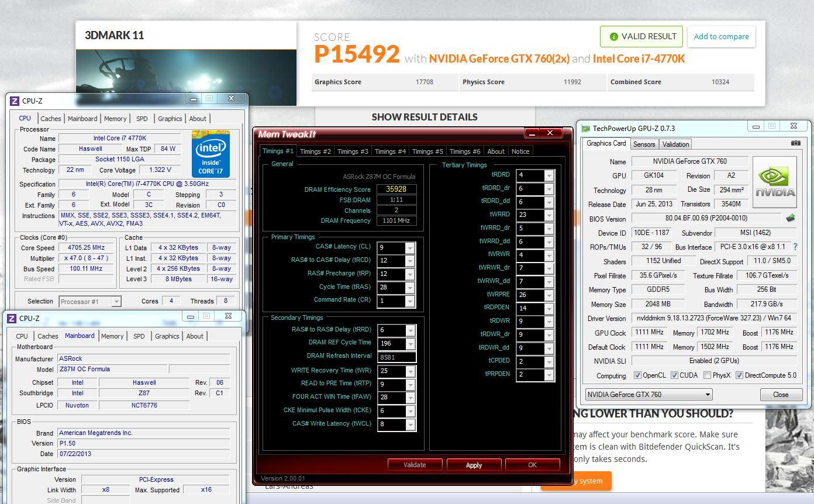
Task: Switch to Validation tab in GPU-Z
Action: (x=676, y=144)
